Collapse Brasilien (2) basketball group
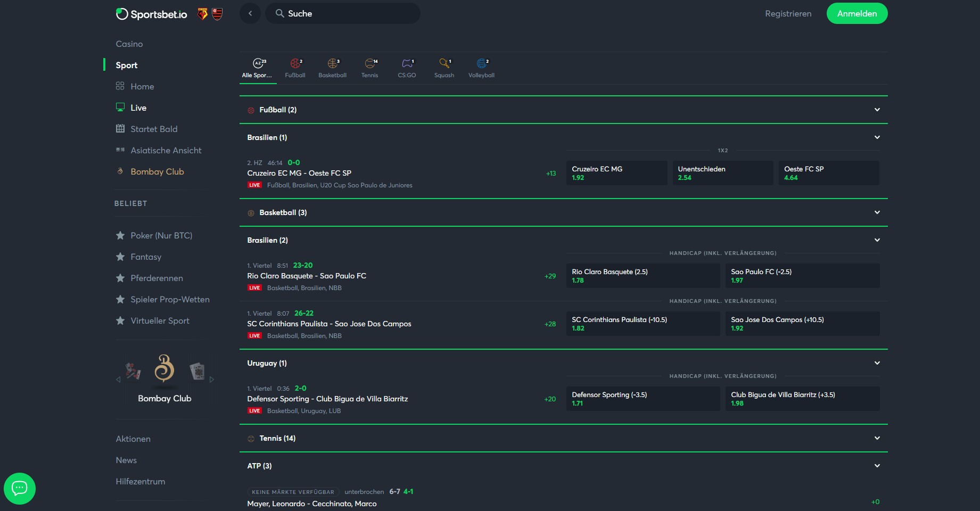 [877, 240]
